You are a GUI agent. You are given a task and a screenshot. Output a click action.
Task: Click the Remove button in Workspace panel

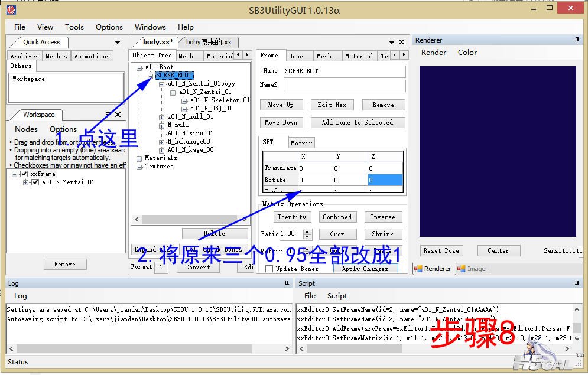(65, 264)
